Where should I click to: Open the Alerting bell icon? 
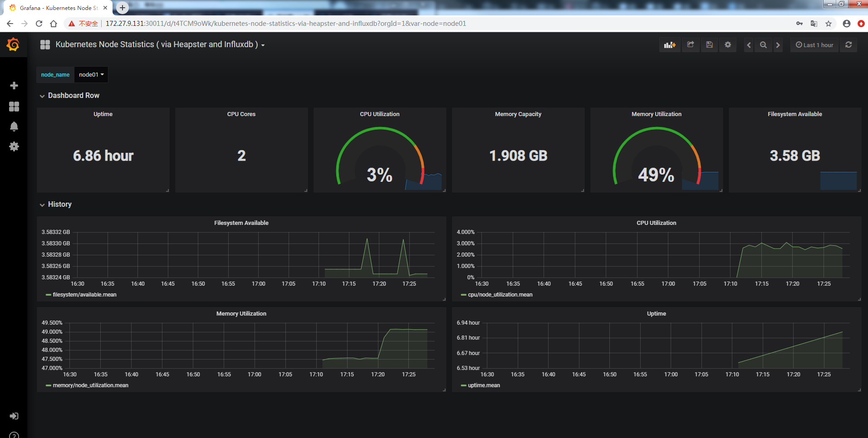click(14, 127)
